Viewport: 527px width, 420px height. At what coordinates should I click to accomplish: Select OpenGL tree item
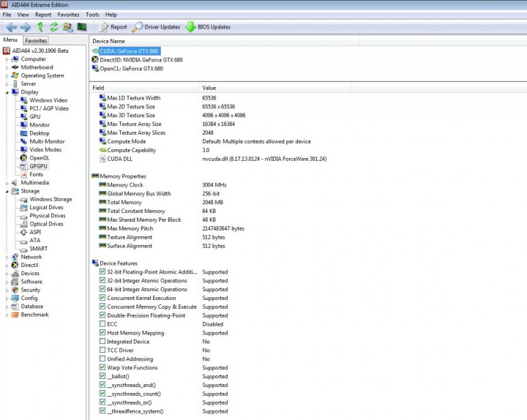(40, 158)
